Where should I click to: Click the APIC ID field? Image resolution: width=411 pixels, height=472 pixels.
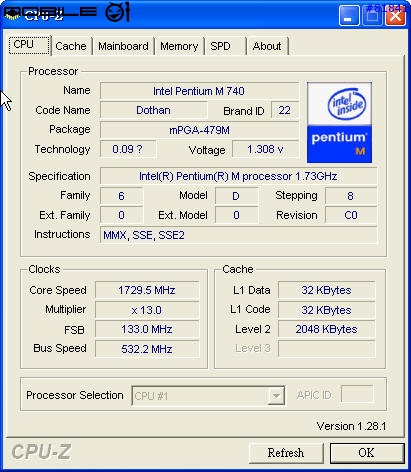coord(357,394)
